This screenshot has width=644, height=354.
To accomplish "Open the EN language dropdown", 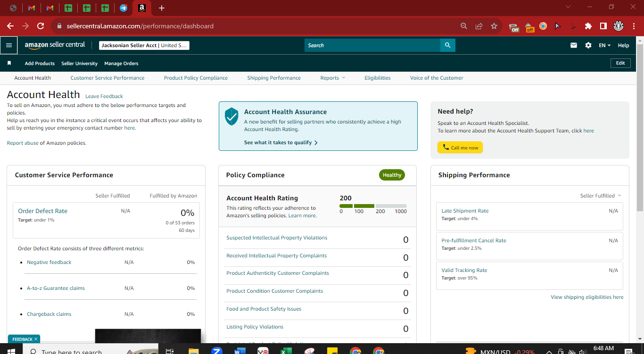I will (x=605, y=45).
